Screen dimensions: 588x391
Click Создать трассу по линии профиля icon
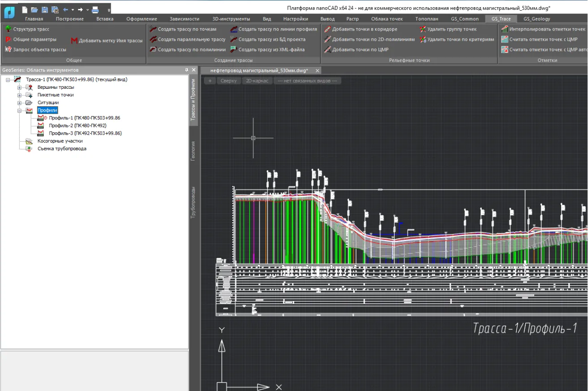[x=233, y=29]
